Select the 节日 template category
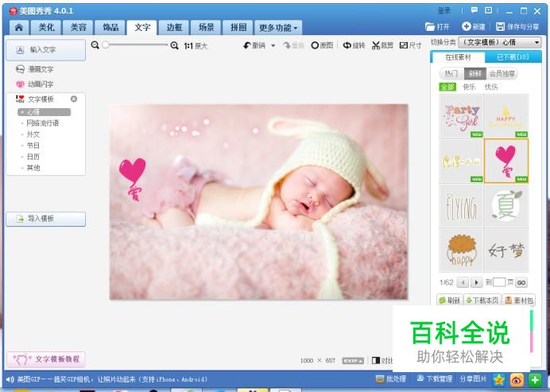Screen dimensions: 550x392 pos(33,146)
